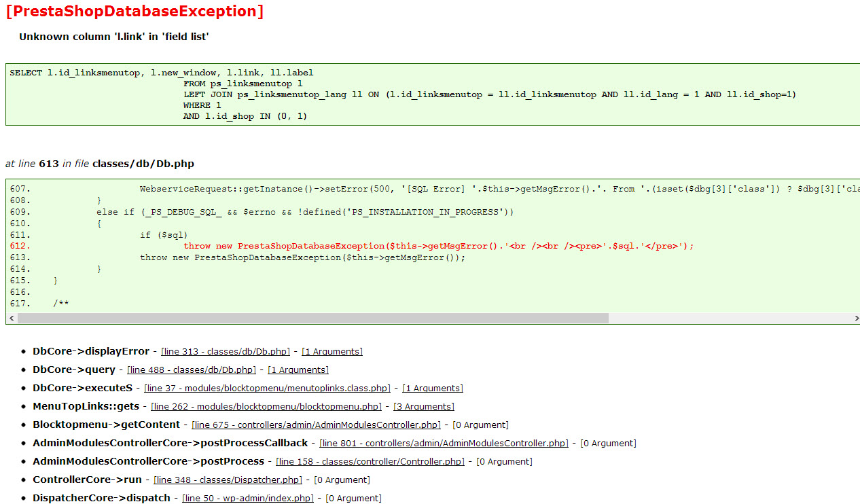Click code line 607 WebserviceRequest::getInstance
The image size is (860, 504).
(499, 189)
